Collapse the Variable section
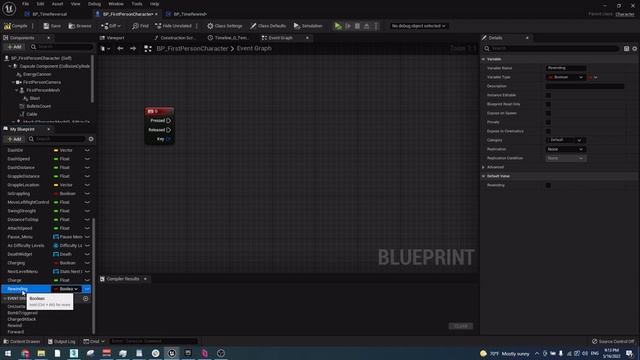This screenshot has height=360, width=640. click(x=483, y=59)
